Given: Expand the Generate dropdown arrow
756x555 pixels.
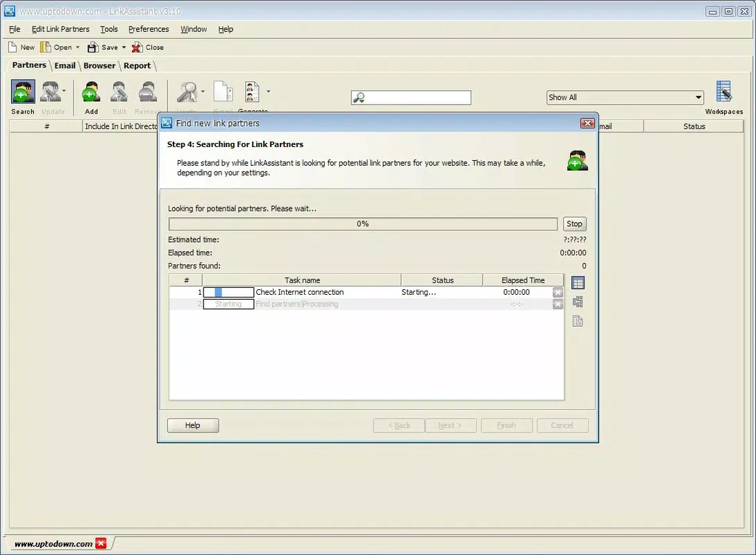Looking at the screenshot, I should point(269,91).
